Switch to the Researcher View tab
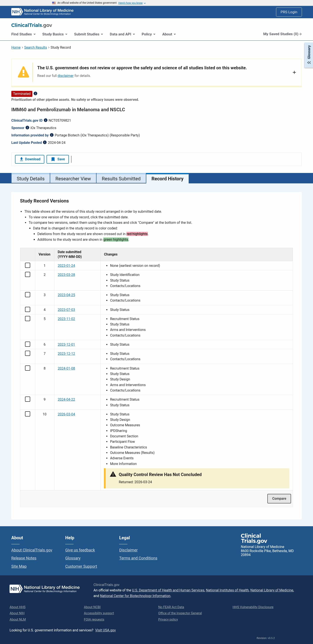 coord(73,179)
